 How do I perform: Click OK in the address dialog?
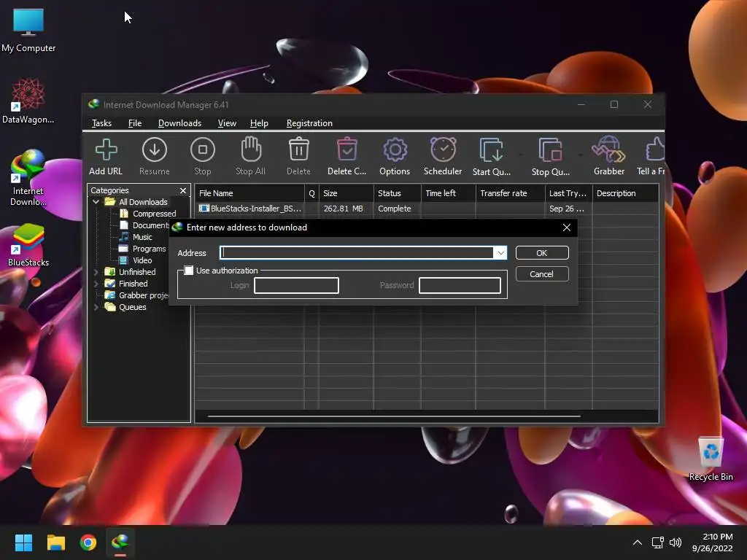pos(542,253)
